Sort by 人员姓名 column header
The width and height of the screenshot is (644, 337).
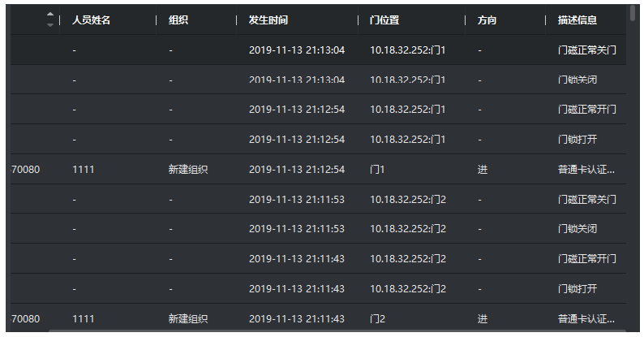pyautogui.click(x=91, y=20)
